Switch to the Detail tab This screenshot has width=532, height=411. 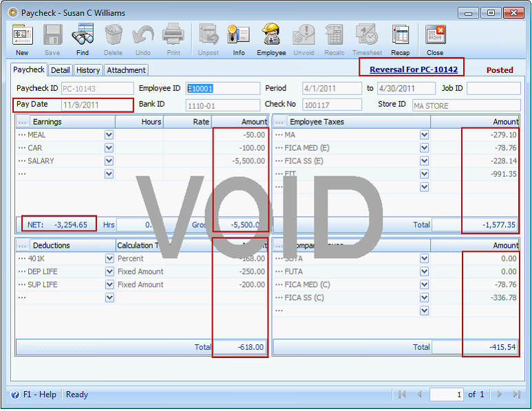[x=61, y=70]
